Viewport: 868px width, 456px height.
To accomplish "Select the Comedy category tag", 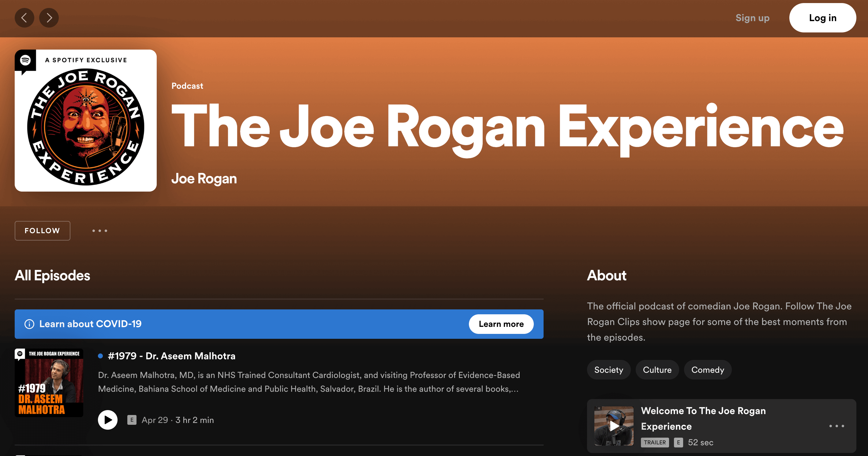I will tap(707, 370).
